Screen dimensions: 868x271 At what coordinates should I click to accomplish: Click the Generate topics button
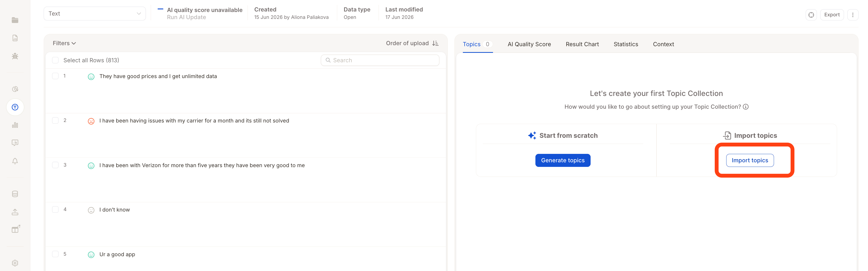563,160
